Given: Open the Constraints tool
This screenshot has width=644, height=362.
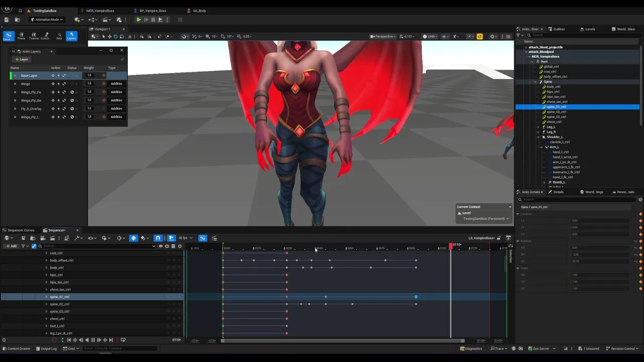Looking at the screenshot, I should (x=46, y=36).
